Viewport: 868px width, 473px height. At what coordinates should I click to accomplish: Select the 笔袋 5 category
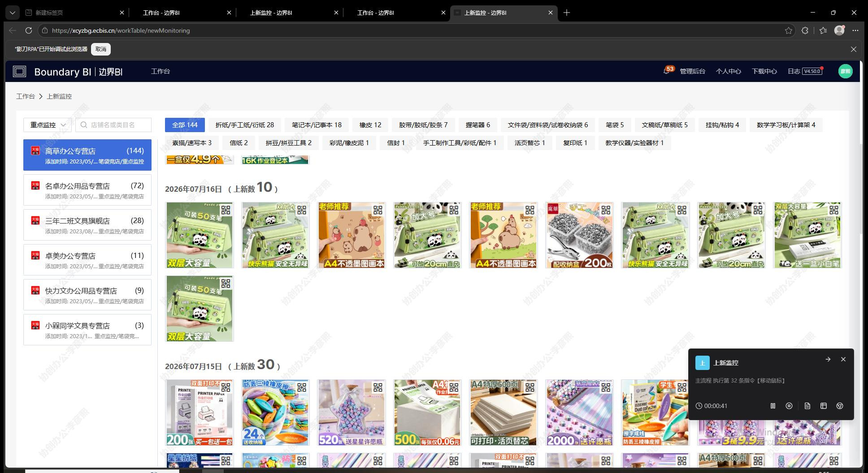[x=615, y=125]
